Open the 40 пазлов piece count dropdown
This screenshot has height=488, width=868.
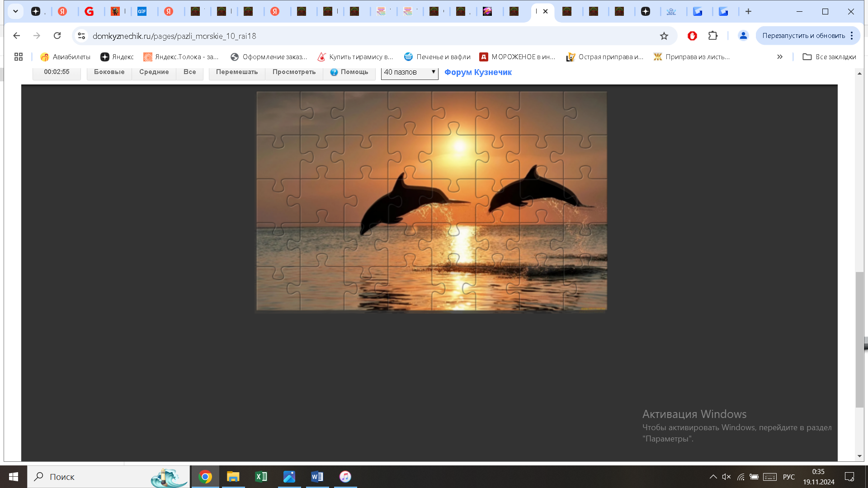coord(410,72)
